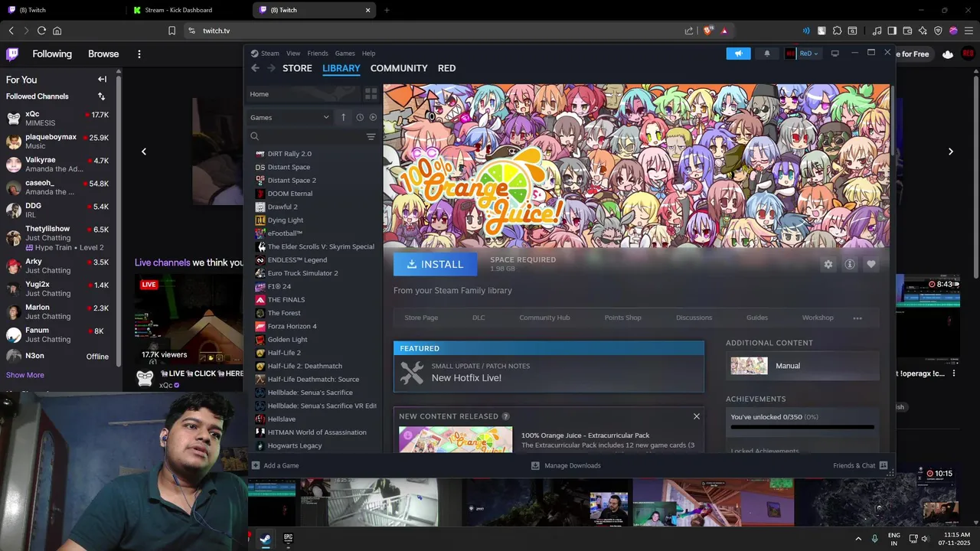Open the Help menu in Steam
Screen dimensions: 980x551
(x=368, y=54)
